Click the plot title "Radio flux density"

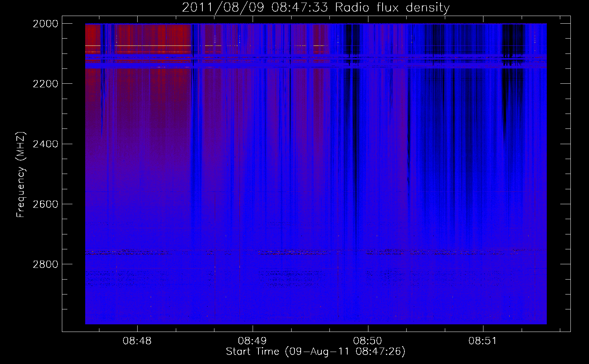click(392, 8)
